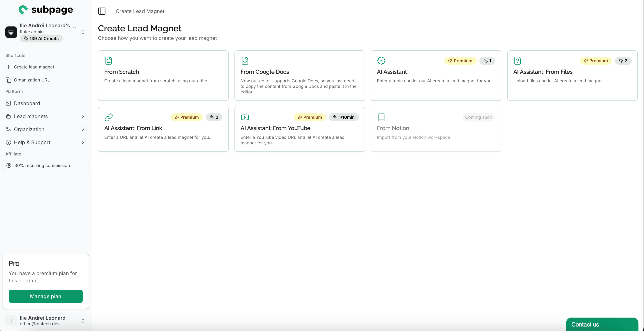Click "Upload files and let AI" description
This screenshot has width=644, height=331.
(558, 81)
